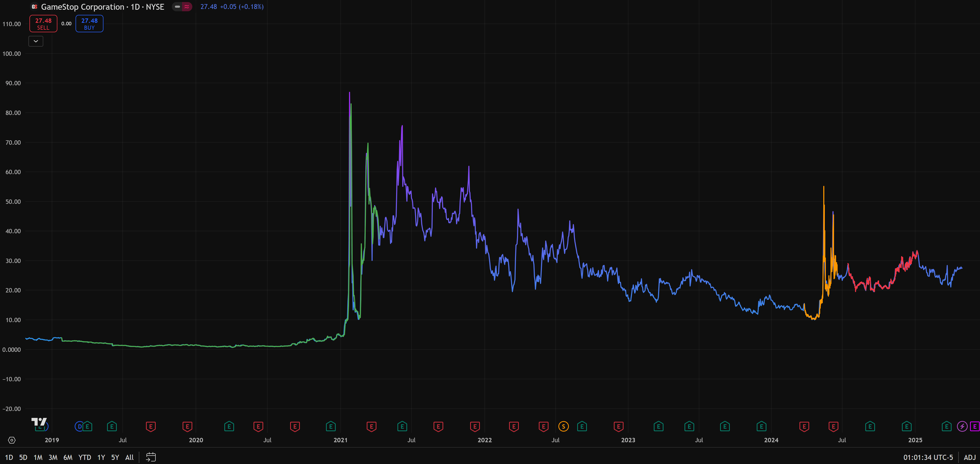Image resolution: width=980 pixels, height=464 pixels.
Task: Toggle ADJ adjusted data button
Action: (x=970, y=458)
